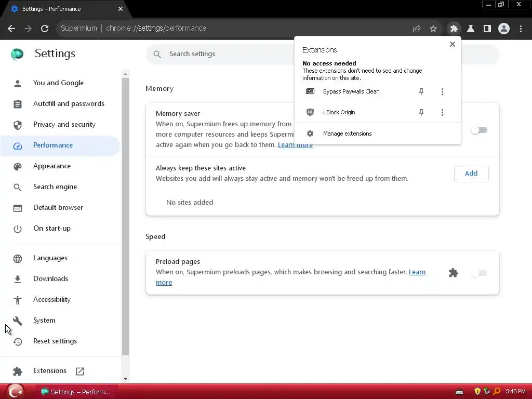Open the experiments flask icon in toolbar
The height and width of the screenshot is (399, 532).
[x=471, y=29]
